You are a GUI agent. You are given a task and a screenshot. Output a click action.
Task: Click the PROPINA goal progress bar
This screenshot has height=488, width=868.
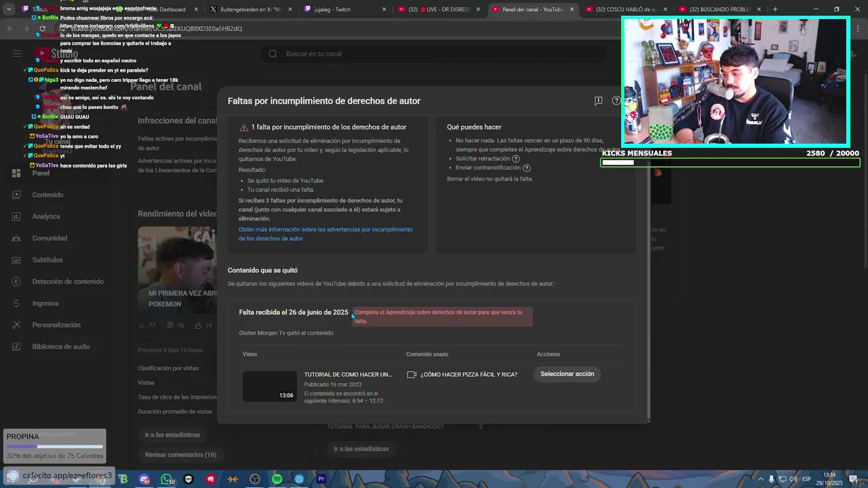54,447
